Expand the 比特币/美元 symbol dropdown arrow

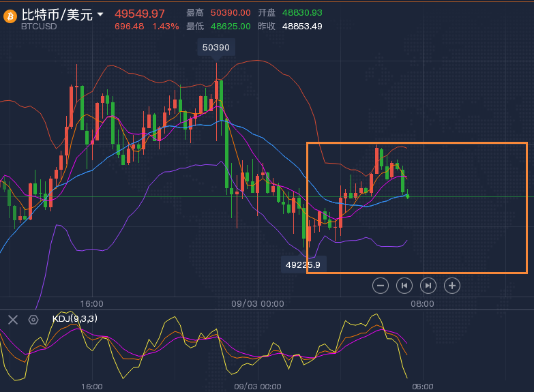tap(101, 14)
